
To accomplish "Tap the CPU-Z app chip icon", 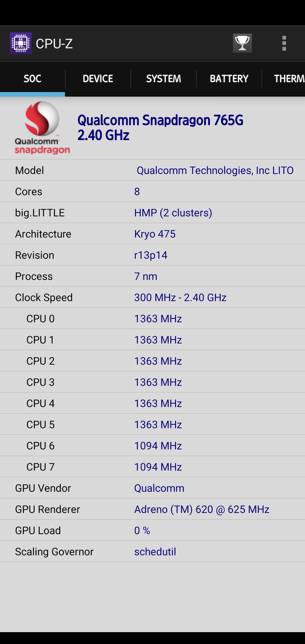I will click(x=21, y=43).
